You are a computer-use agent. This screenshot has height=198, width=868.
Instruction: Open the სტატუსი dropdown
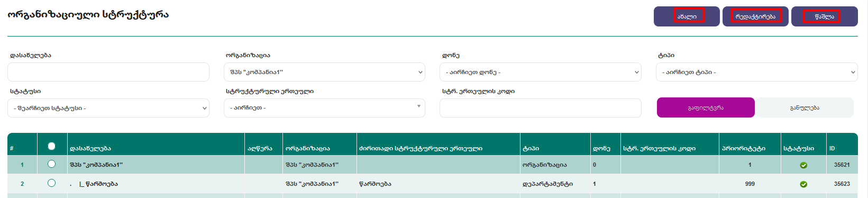108,108
